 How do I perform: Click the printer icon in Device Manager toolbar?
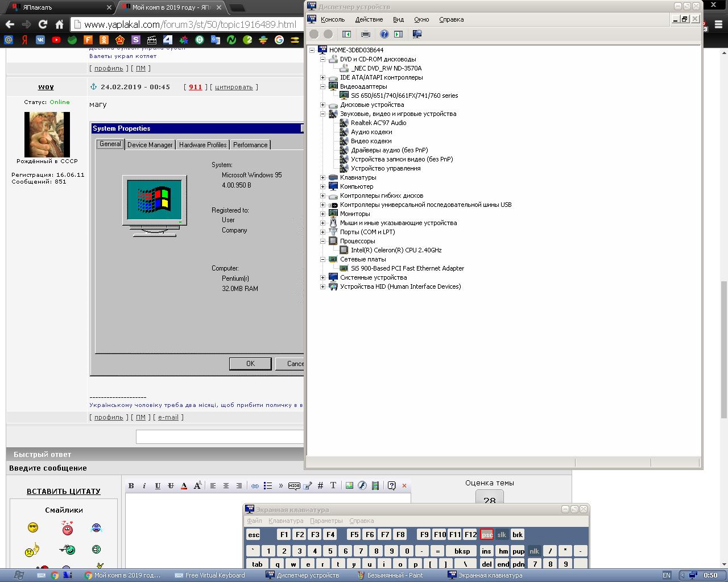[366, 34]
